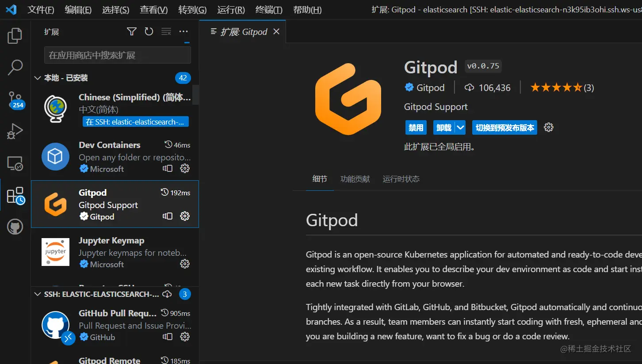Switch to the 功能贡献 tab

pos(355,179)
